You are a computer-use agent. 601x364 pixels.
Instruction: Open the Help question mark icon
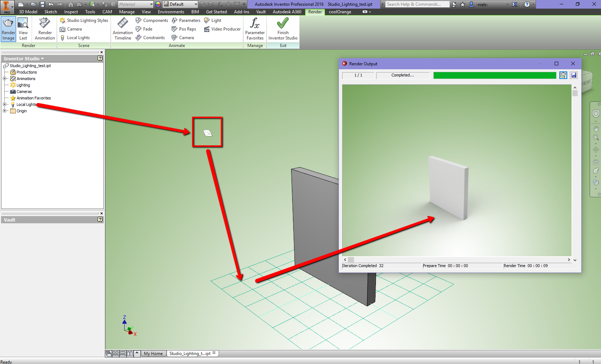[527, 4]
